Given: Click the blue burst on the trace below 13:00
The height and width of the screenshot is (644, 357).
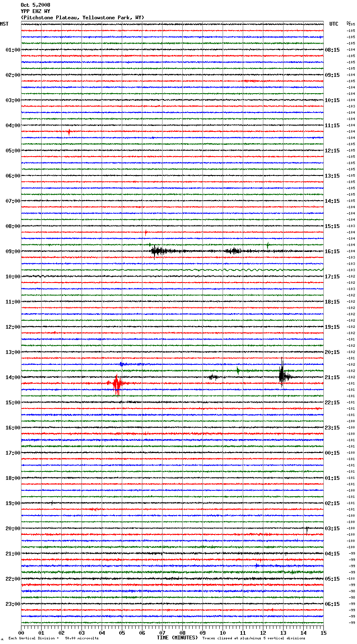Looking at the screenshot, I should coord(122,364).
